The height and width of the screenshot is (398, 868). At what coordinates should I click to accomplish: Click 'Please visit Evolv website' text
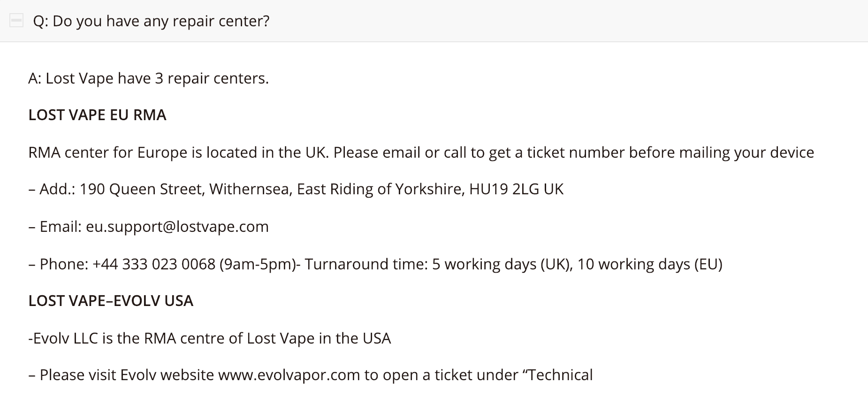pos(127,375)
